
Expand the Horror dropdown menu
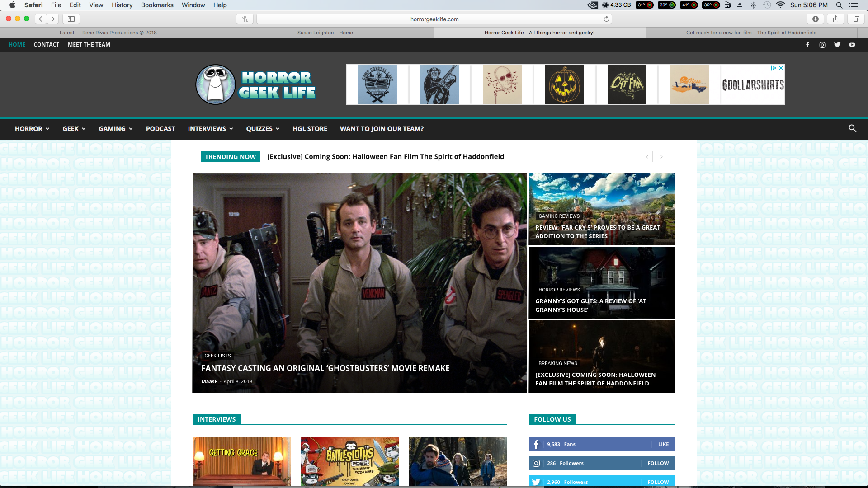tap(32, 129)
